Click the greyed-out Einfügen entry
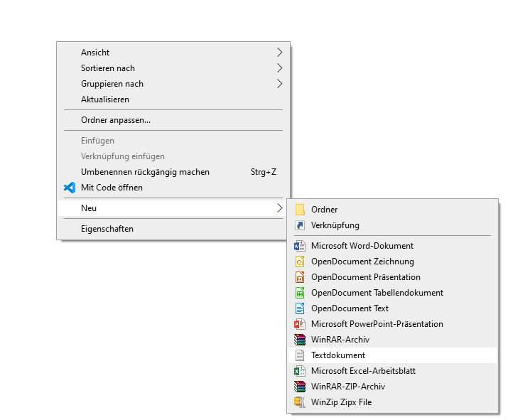Viewport: 508px width, 420px height. click(173, 141)
